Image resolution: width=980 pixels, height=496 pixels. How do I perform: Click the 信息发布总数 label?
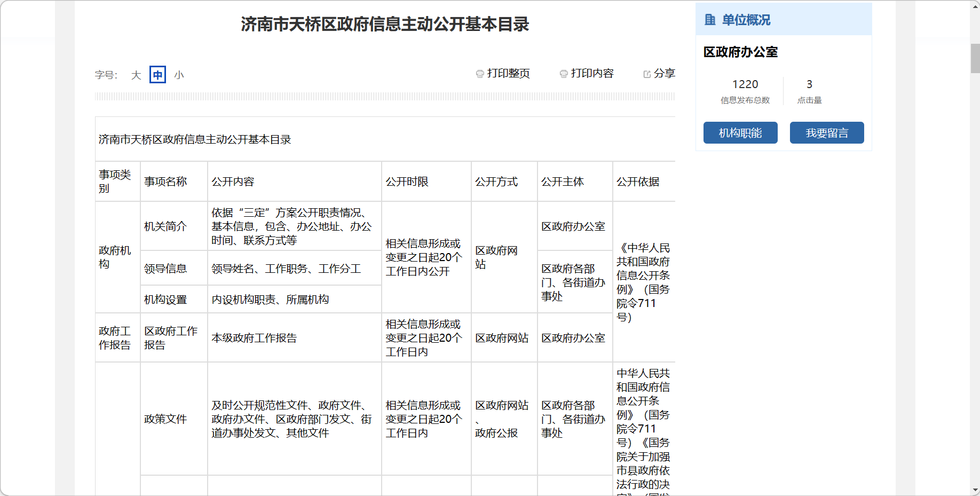pos(745,100)
